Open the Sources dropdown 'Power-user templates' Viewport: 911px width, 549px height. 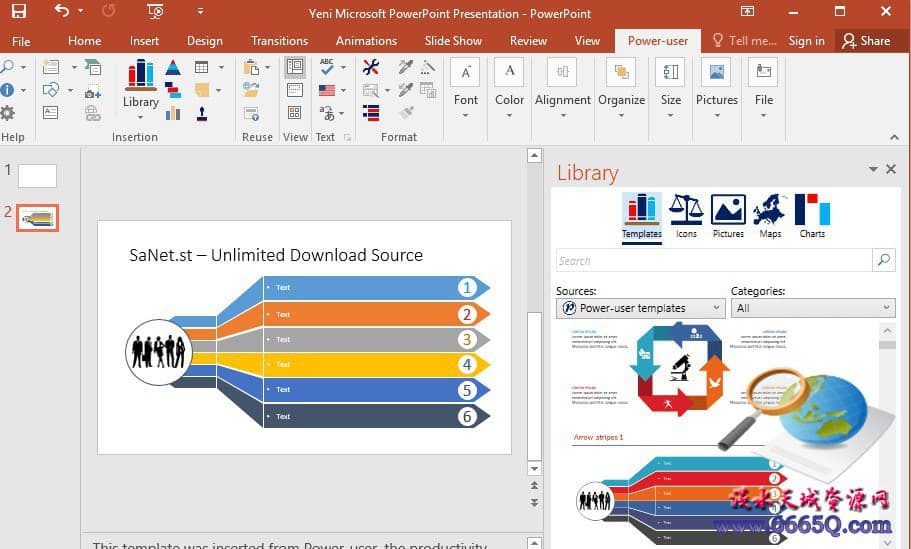[640, 308]
